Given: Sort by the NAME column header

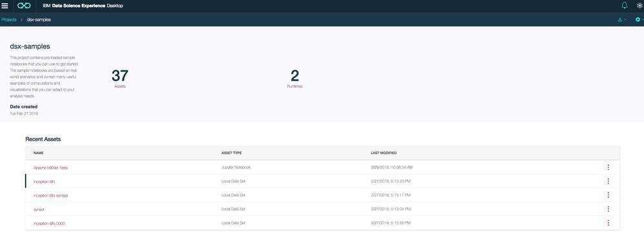Looking at the screenshot, I should pyautogui.click(x=39, y=153).
